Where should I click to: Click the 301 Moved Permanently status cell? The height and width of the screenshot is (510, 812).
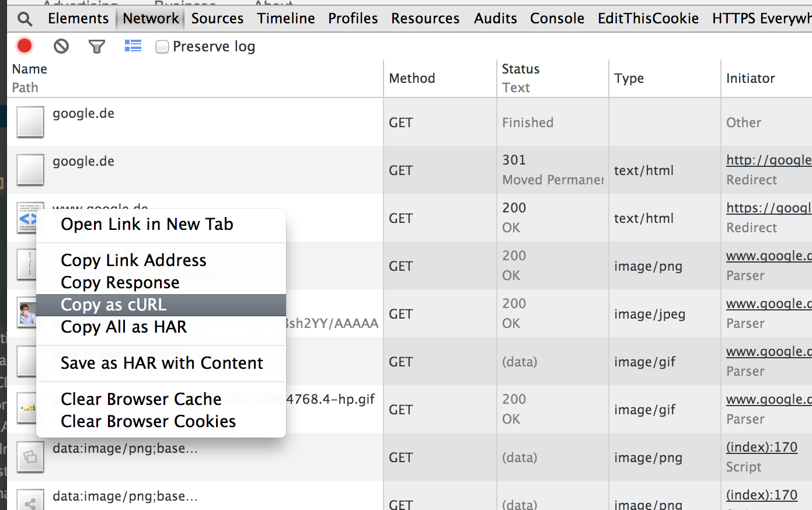553,170
